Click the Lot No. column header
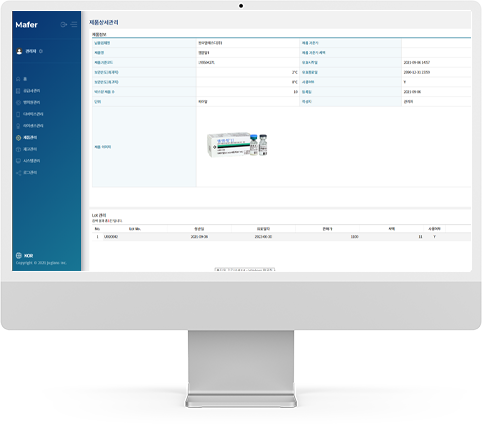The image size is (482, 424). click(x=135, y=229)
